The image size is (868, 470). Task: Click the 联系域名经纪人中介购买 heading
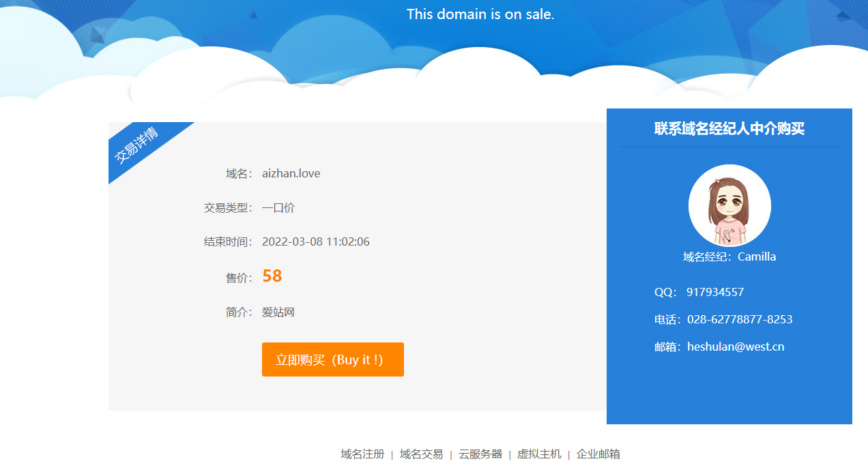729,129
